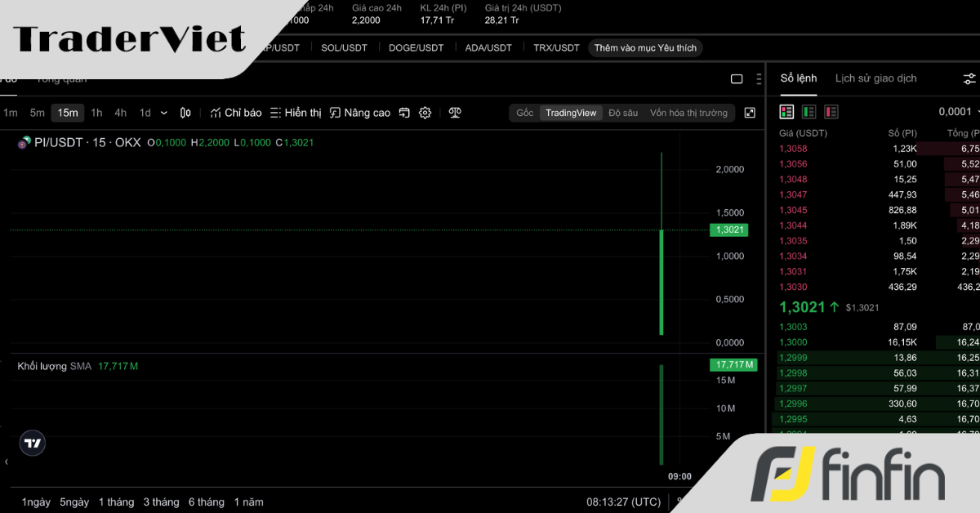Select the SOL/USDT trading pair
980x513 pixels.
(344, 48)
